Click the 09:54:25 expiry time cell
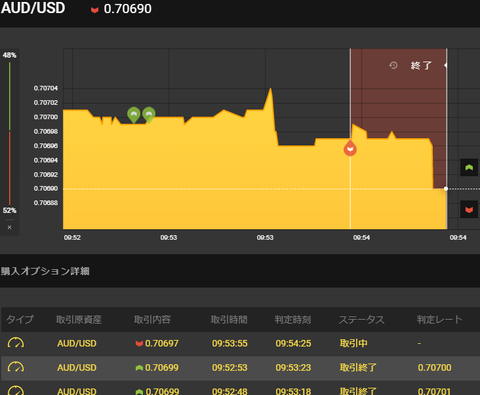 coord(293,343)
